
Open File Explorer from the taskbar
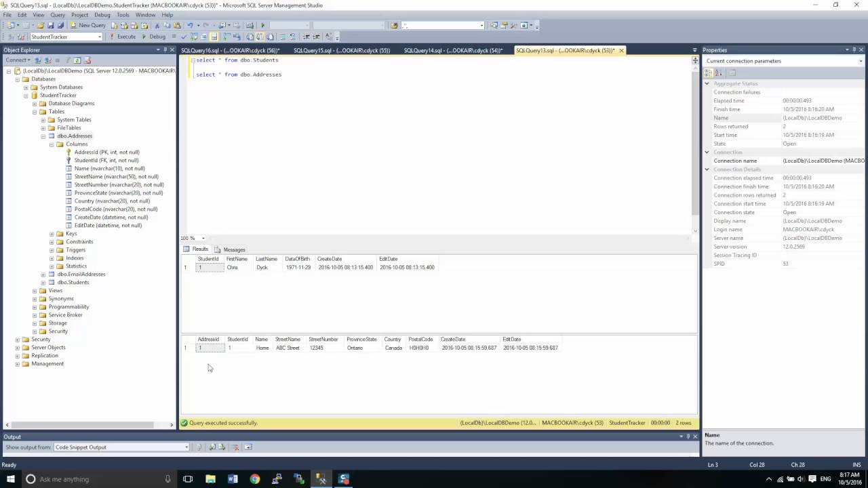click(210, 479)
